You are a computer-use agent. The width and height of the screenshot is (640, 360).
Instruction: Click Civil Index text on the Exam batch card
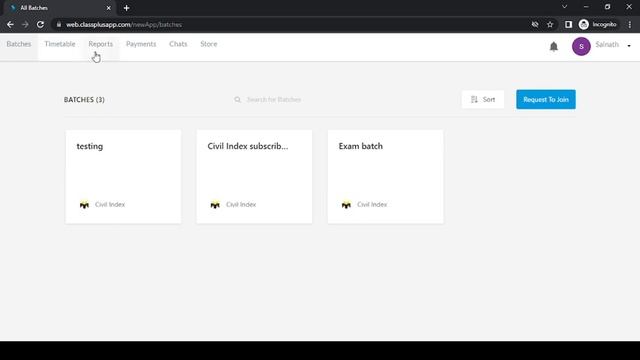(372, 204)
